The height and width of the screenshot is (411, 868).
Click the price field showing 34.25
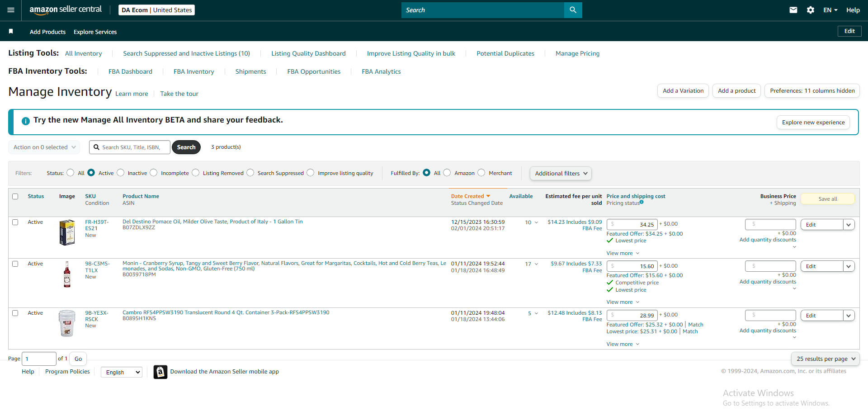pyautogui.click(x=632, y=224)
